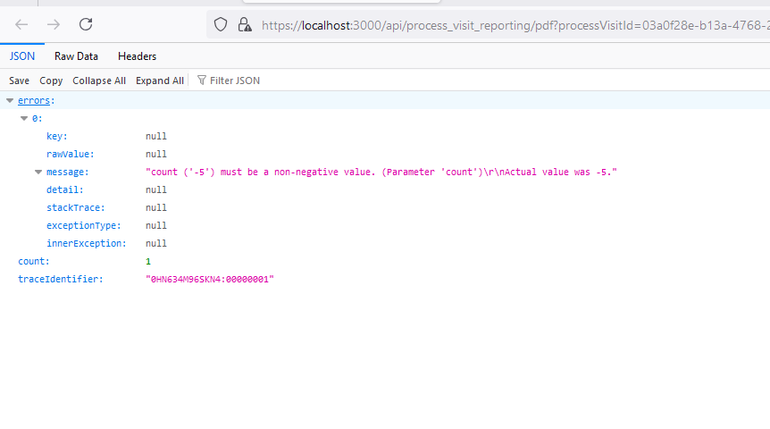Image resolution: width=770 pixels, height=429 pixels.
Task: Reload the page with the refresh icon
Action: pyautogui.click(x=86, y=24)
